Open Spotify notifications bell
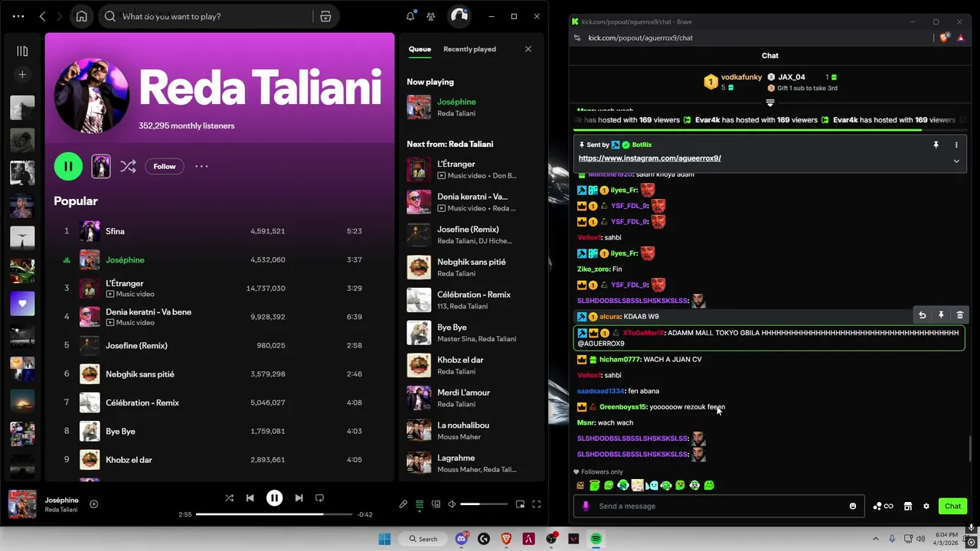The image size is (980, 551). click(410, 16)
